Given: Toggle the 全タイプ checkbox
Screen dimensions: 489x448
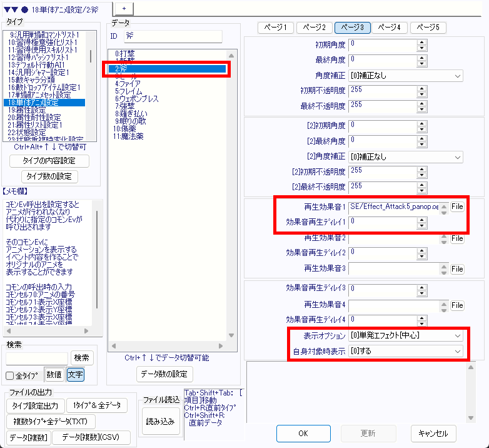Looking at the screenshot, I should [x=10, y=375].
